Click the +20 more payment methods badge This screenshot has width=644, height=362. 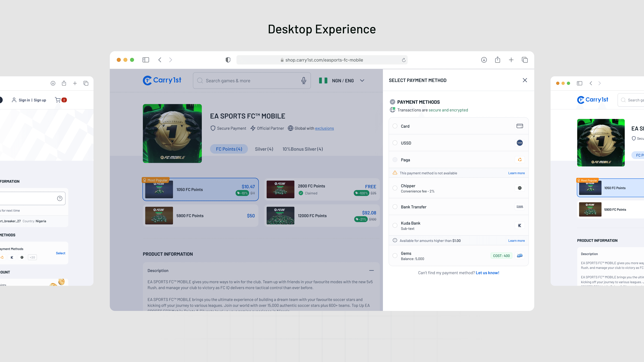[32, 257]
